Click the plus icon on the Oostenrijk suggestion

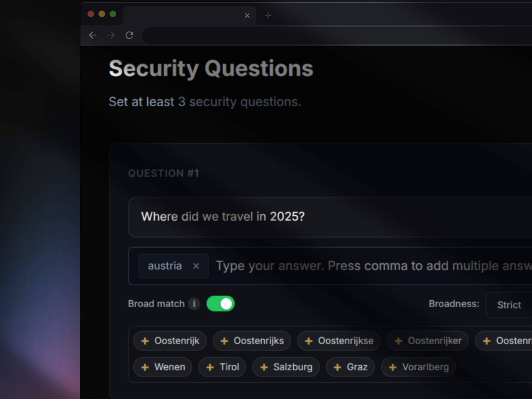[145, 341]
